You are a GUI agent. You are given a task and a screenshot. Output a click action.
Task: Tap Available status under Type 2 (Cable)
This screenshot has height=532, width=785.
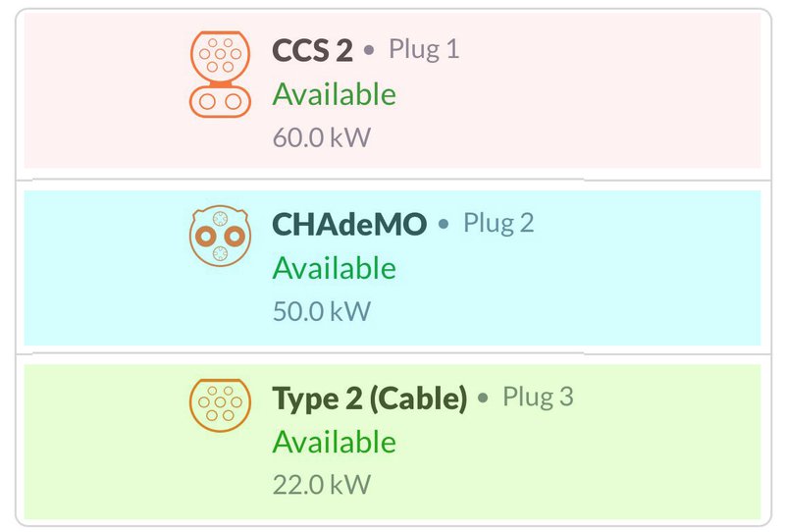pyautogui.click(x=334, y=442)
